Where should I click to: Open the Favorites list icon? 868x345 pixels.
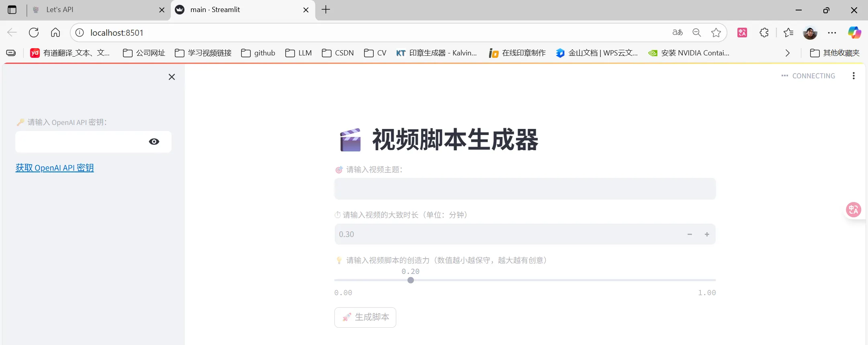[x=788, y=33]
